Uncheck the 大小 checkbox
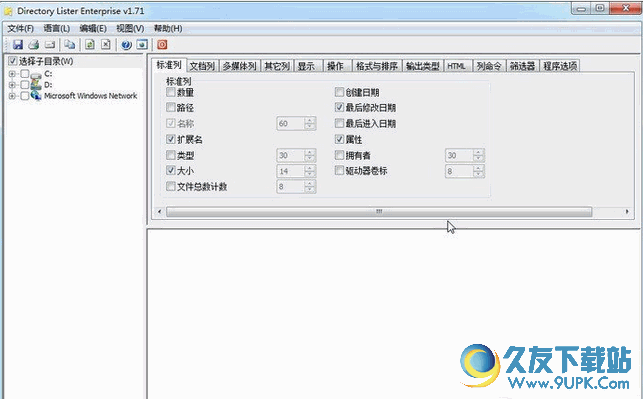Viewport: 643px width, 399px height. tap(171, 170)
